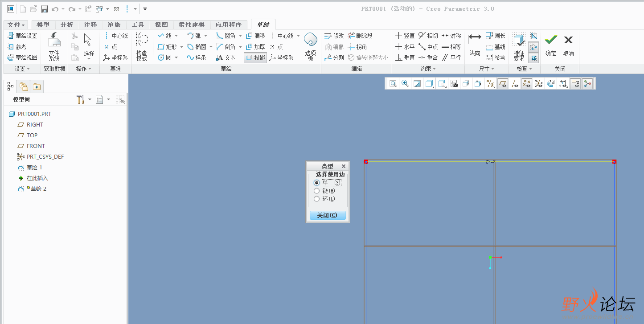Switch to the Render tab
This screenshot has height=324, width=644.
coord(114,25)
